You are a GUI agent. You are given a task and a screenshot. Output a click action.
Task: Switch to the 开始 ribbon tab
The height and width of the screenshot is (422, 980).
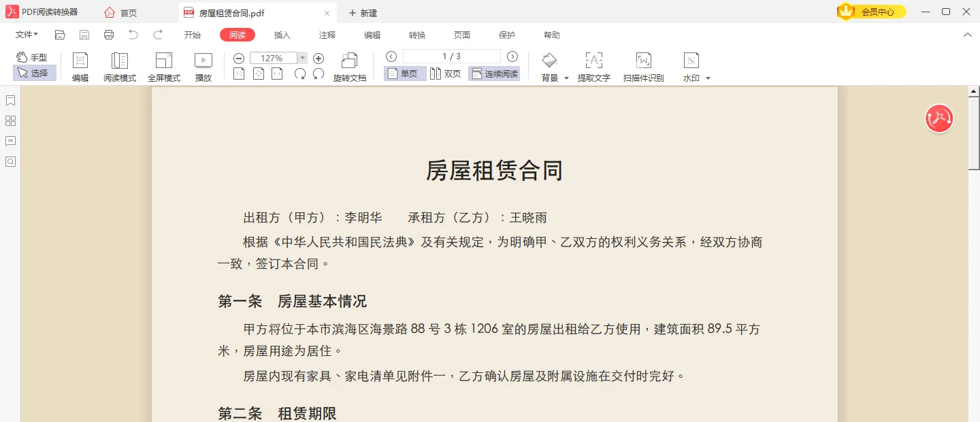click(193, 35)
